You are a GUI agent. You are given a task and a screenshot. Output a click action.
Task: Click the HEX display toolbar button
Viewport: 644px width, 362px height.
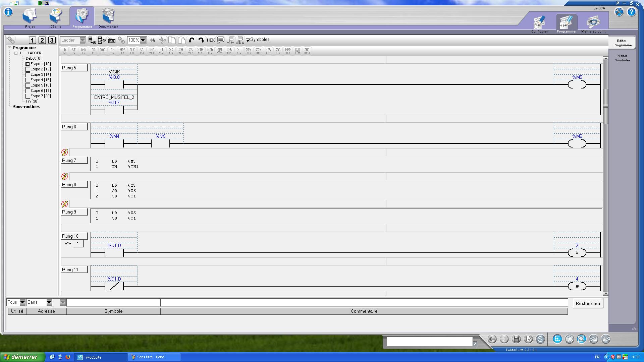[x=211, y=40]
